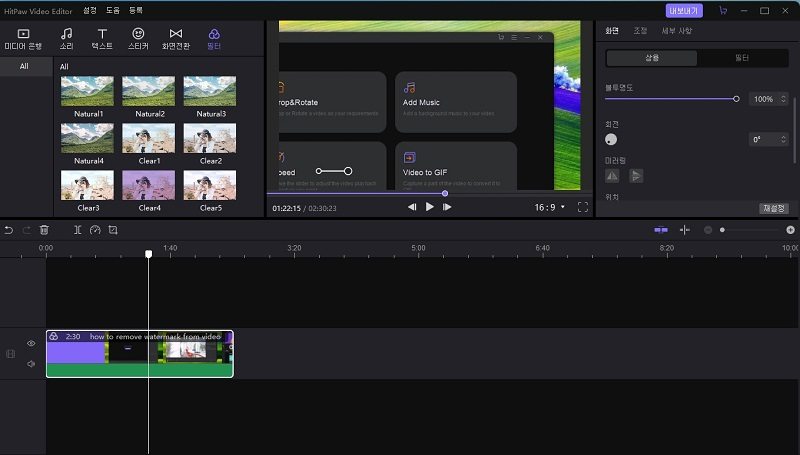This screenshot has width=800, height=455.
Task: Click the delete trash icon above timeline
Action: click(x=44, y=230)
